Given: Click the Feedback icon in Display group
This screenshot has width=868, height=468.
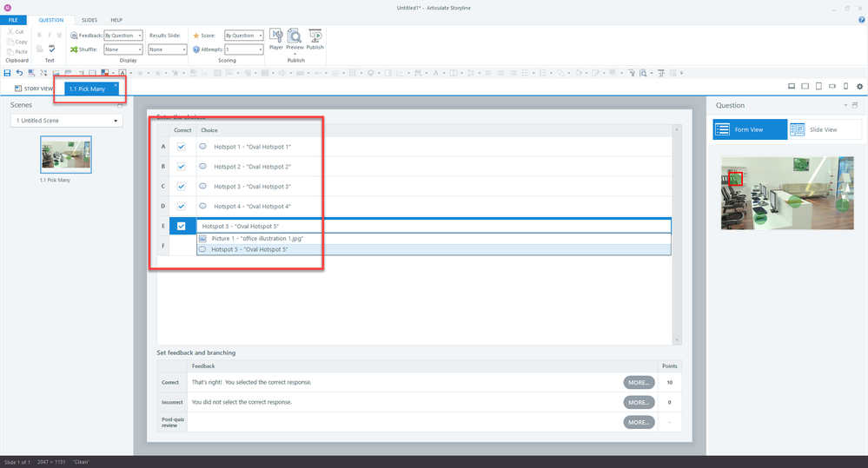Looking at the screenshot, I should pos(74,36).
